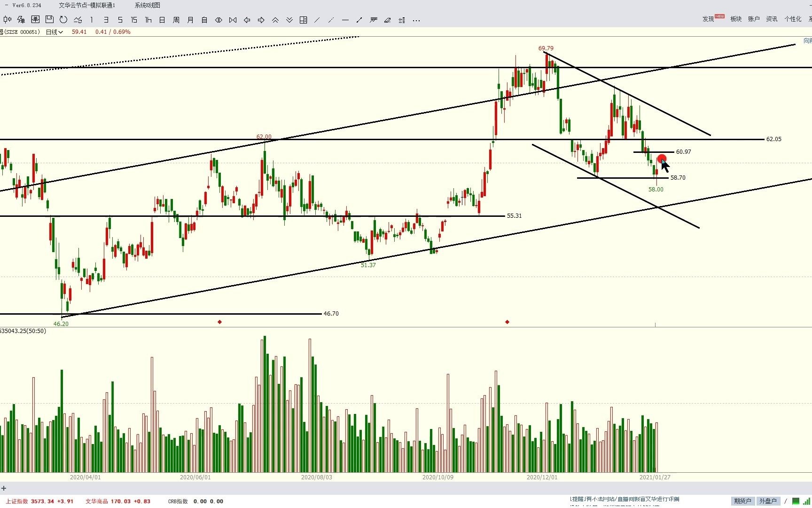This screenshot has width=812, height=508.
Task: Select the weekly (周) period button
Action: pyautogui.click(x=176, y=20)
